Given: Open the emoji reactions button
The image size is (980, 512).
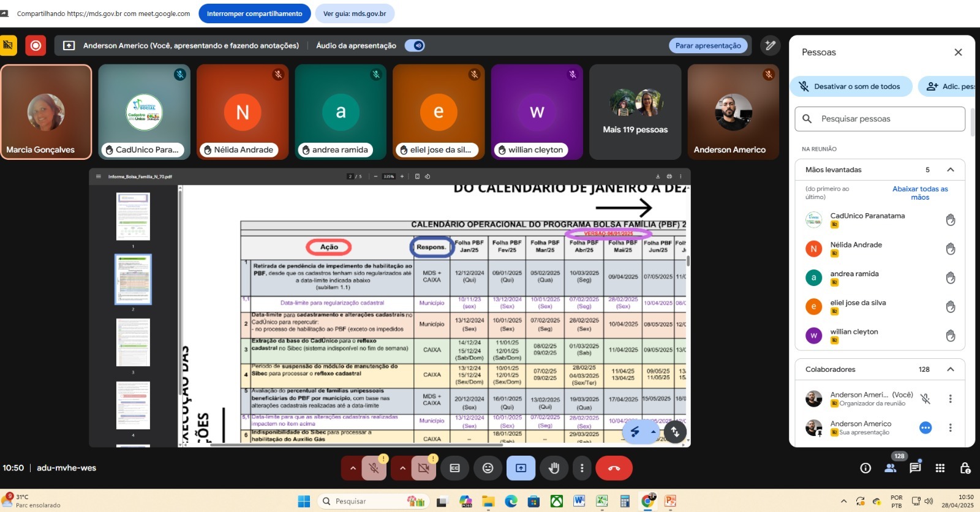Looking at the screenshot, I should click(x=488, y=468).
